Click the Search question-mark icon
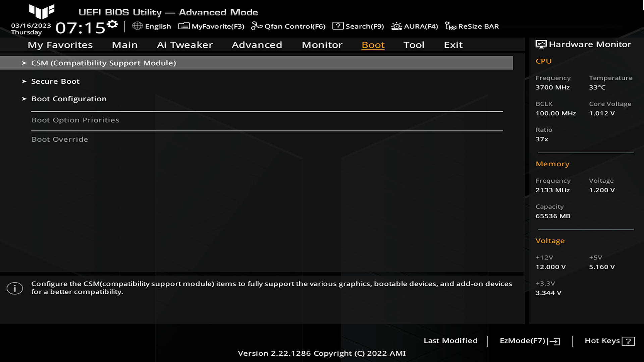Screen dimensions: 644x362 [338, 26]
